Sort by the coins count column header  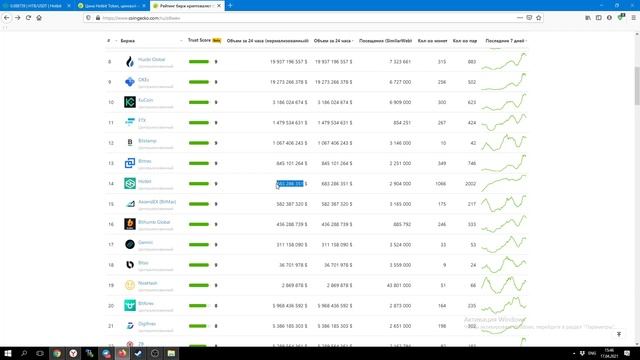pos(432,41)
